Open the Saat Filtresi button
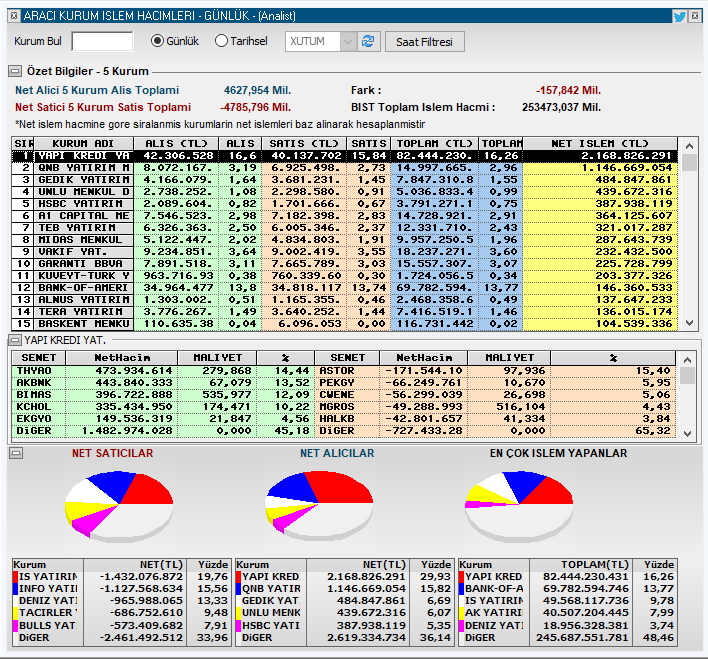 click(x=424, y=42)
